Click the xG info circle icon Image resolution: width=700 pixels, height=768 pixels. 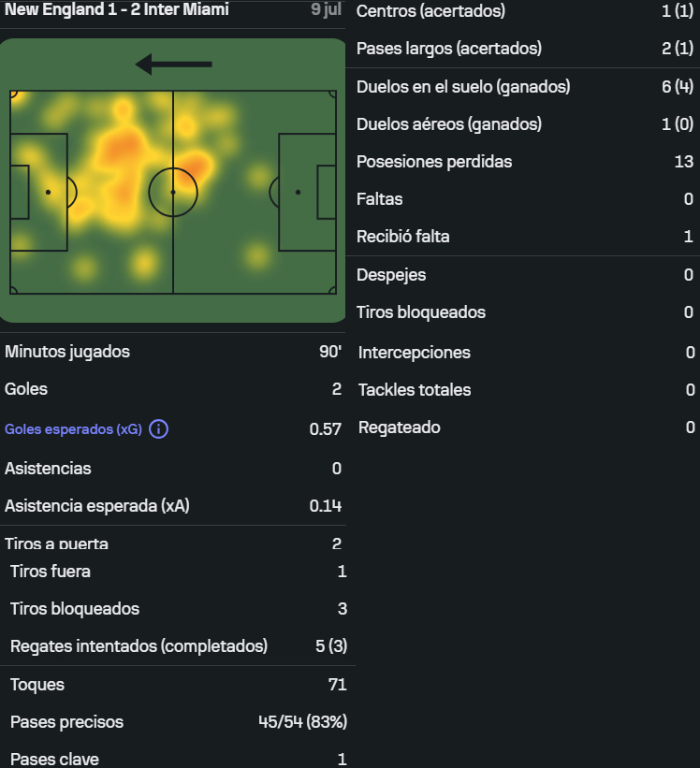tap(158, 429)
